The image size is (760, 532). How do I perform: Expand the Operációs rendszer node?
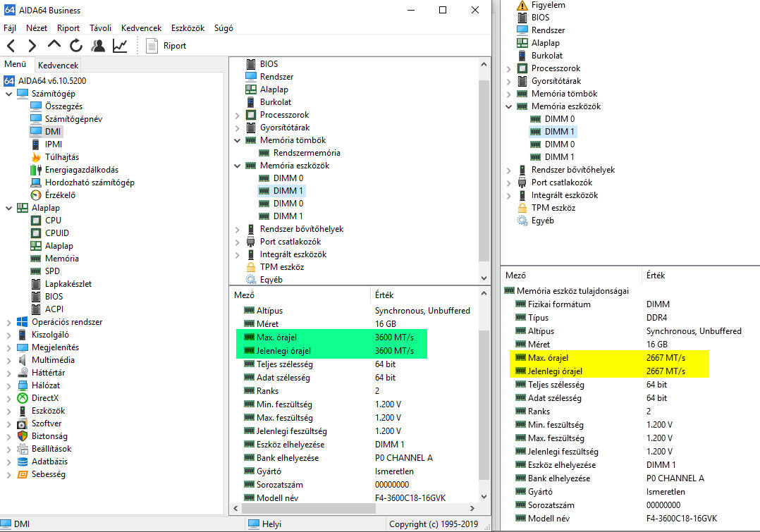pyautogui.click(x=9, y=322)
